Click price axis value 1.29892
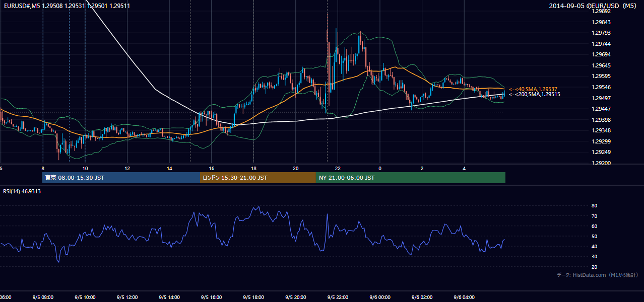Screen dimensions: 644x302 coord(601,11)
